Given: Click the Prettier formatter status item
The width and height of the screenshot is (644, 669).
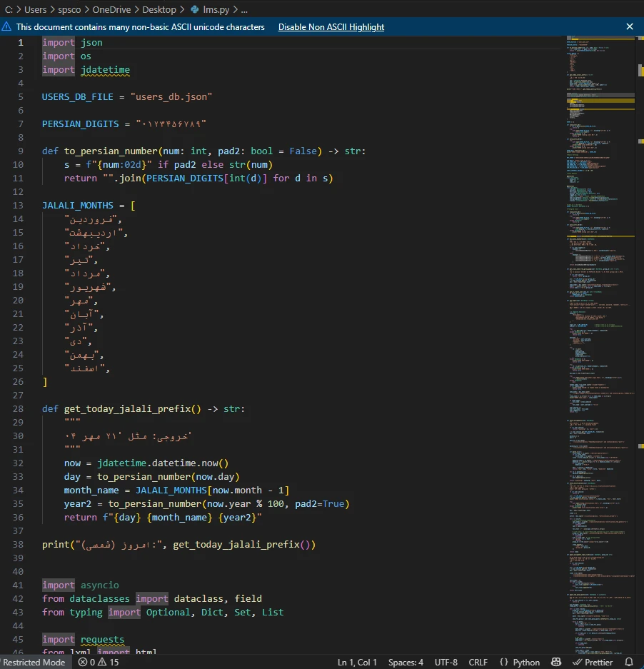Looking at the screenshot, I should 593,663.
